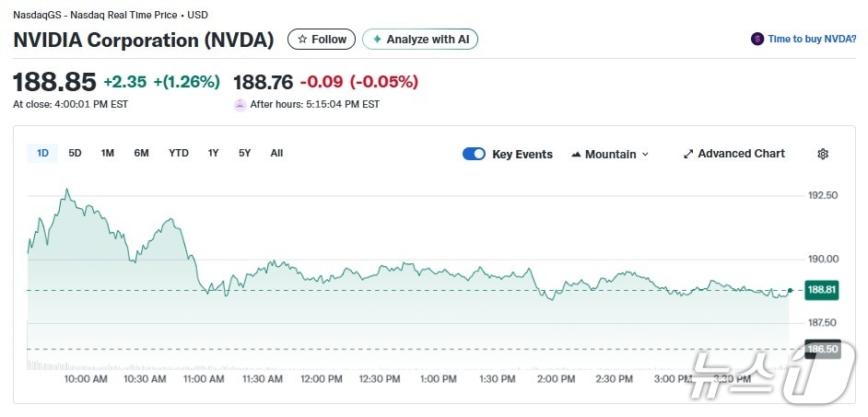Click the purple Time to buy NVDA icon

tap(757, 40)
